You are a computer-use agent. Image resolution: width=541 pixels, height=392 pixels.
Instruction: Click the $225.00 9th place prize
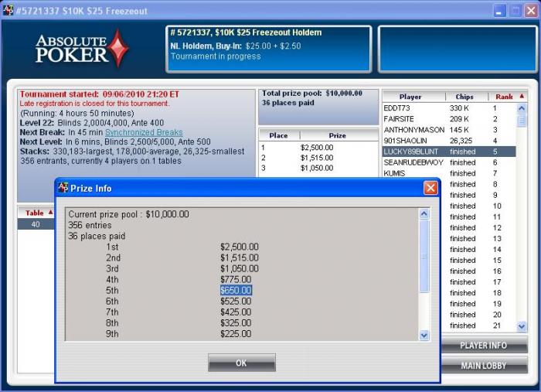click(x=236, y=334)
